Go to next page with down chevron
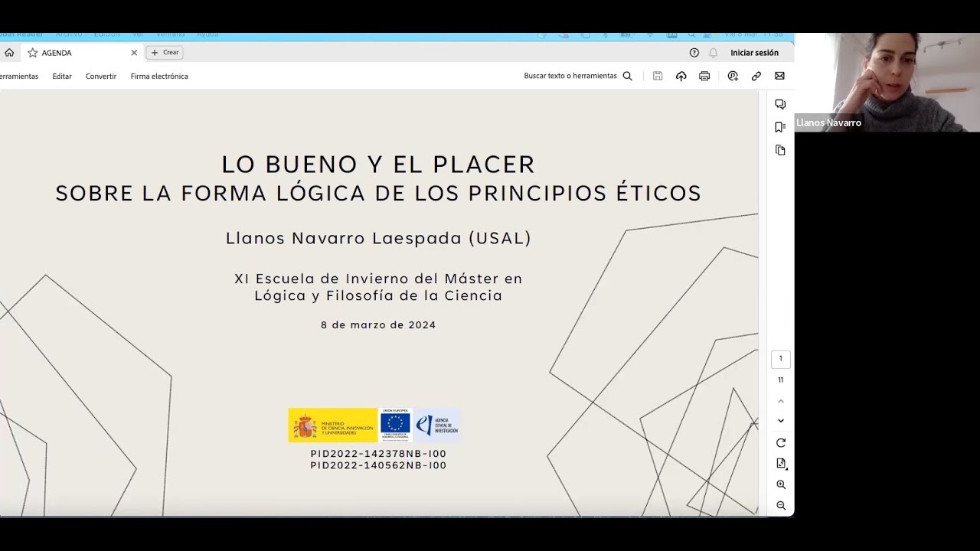This screenshot has width=980, height=551. [781, 421]
